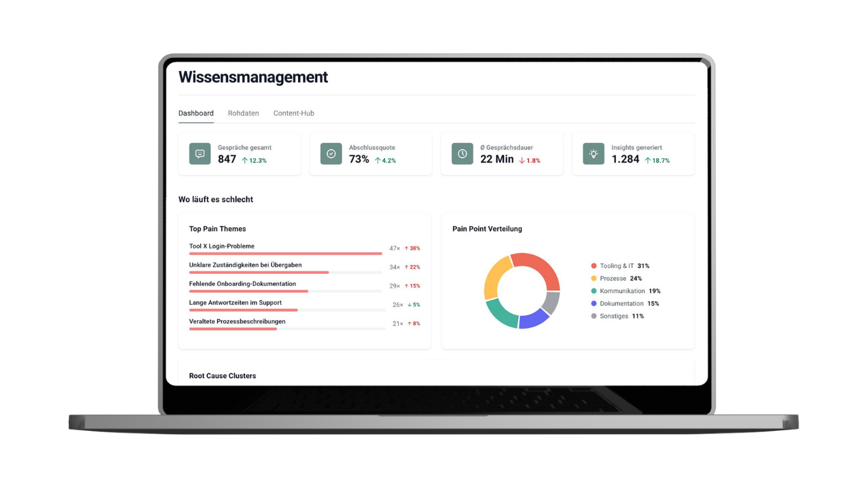Click the lightbulb icon on Insights generiert card
This screenshot has height=488, width=868.
click(x=593, y=153)
